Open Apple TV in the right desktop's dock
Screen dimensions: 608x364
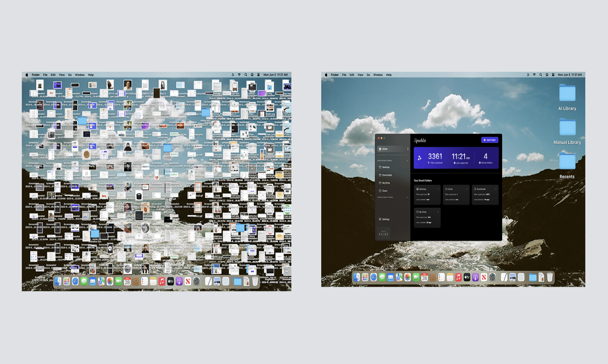click(x=467, y=278)
